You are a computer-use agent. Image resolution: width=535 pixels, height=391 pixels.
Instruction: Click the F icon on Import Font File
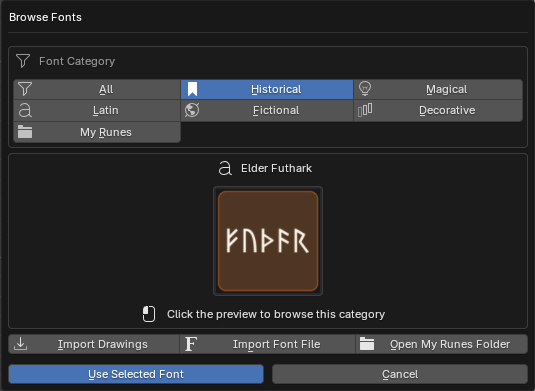(191, 344)
